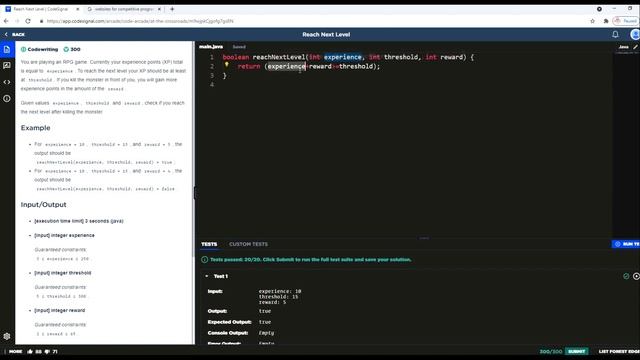
Task: Click the panel splitter collapse handle
Action: [194, 193]
